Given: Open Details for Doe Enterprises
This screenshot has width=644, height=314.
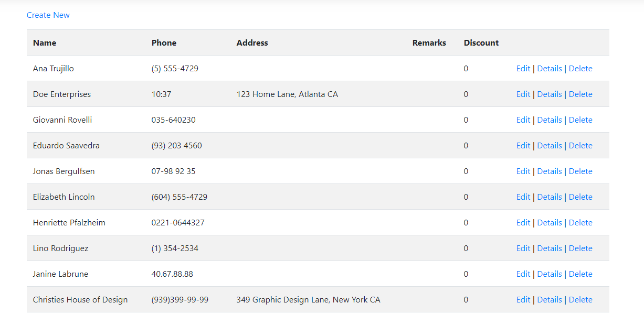Looking at the screenshot, I should tap(550, 94).
